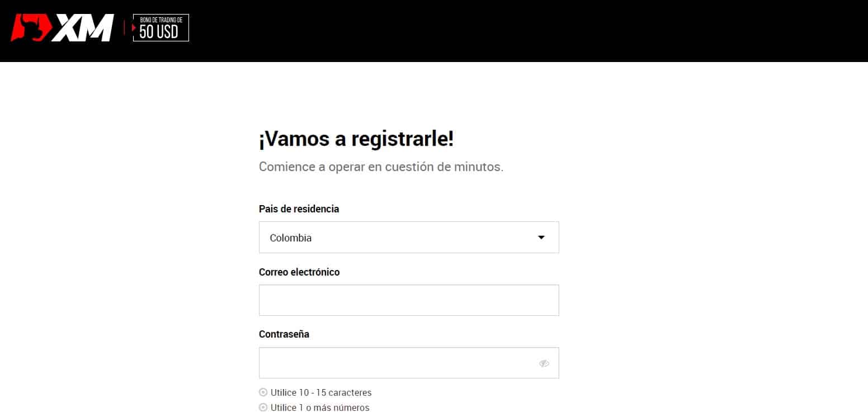868x417 pixels.
Task: Click the 'BONO DE TRADING DE' text
Action: pos(161,20)
